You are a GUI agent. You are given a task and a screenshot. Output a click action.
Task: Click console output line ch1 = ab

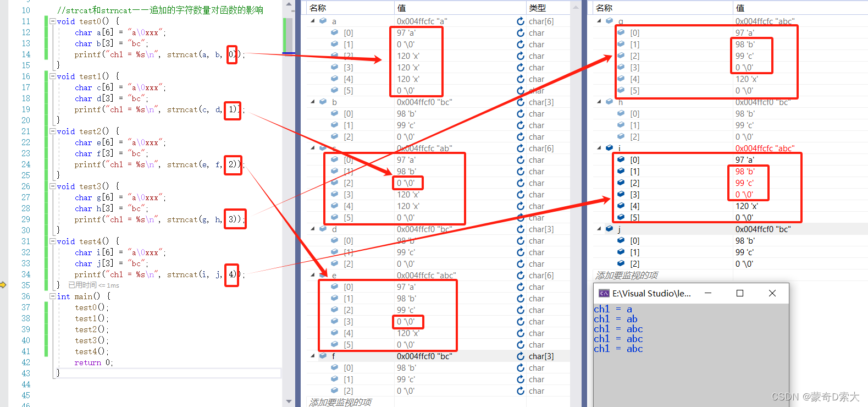point(615,319)
